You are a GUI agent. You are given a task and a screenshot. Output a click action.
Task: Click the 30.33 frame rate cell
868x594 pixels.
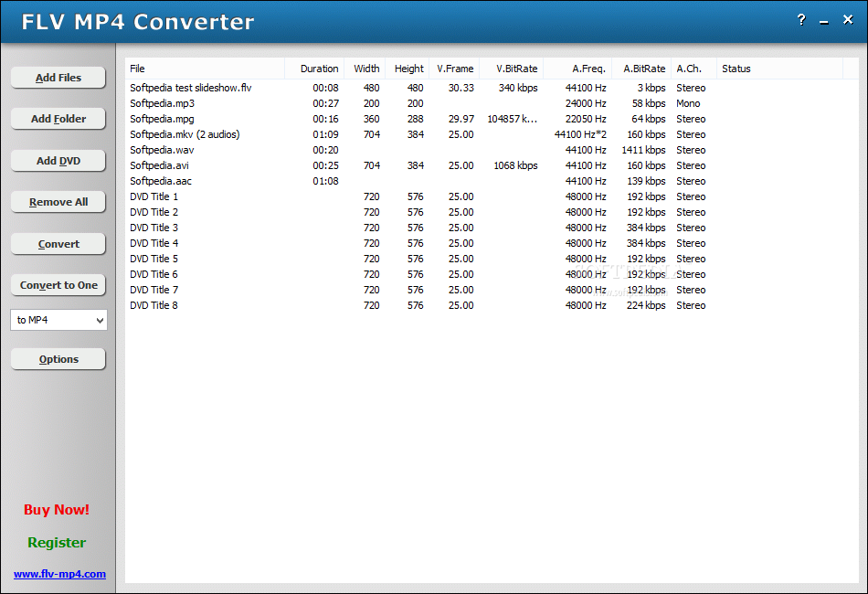[x=461, y=88]
